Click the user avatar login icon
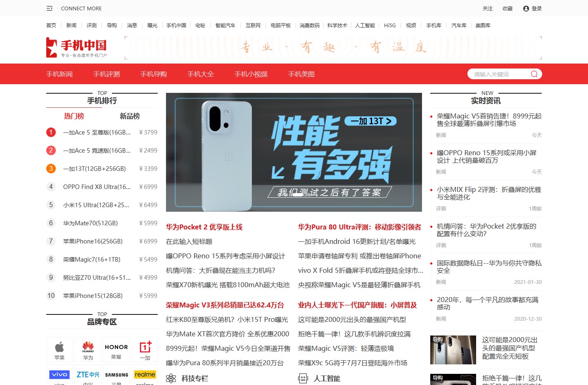This screenshot has width=588, height=385. (526, 8)
